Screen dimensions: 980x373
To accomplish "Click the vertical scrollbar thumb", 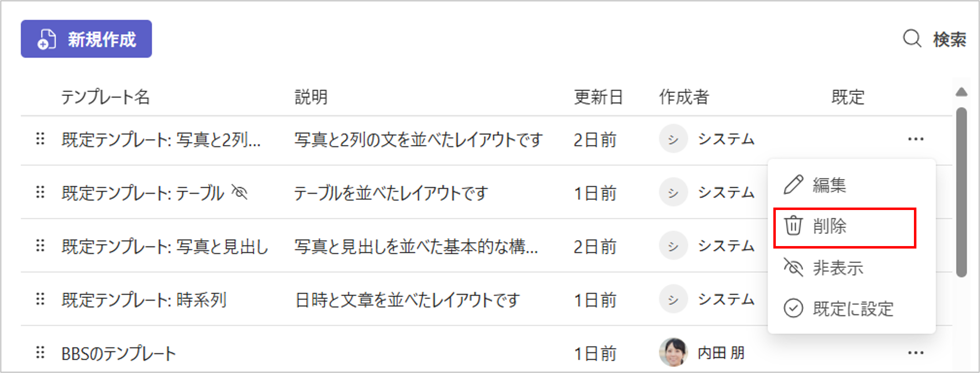I will [x=961, y=192].
